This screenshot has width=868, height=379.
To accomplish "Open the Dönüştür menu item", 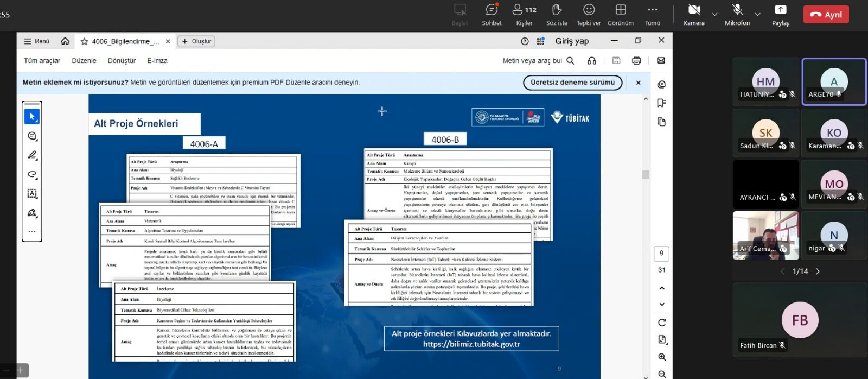I will tap(122, 61).
